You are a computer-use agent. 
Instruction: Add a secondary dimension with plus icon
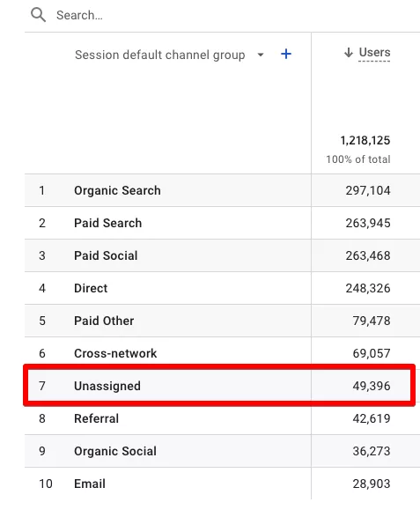286,54
